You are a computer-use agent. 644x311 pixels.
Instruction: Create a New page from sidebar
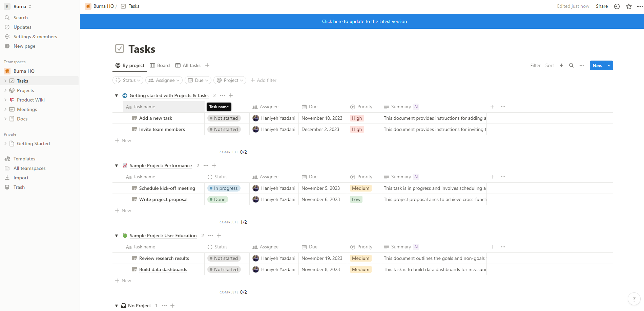pyautogui.click(x=24, y=46)
